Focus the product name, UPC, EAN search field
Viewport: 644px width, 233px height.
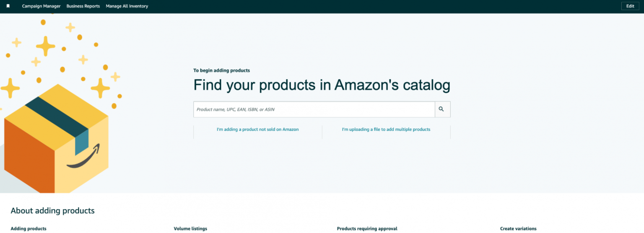(x=314, y=109)
